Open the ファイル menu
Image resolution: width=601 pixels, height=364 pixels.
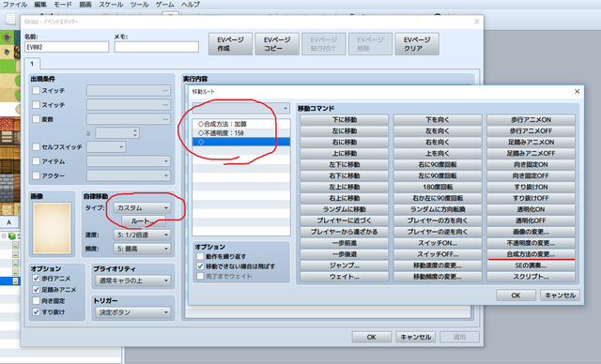point(15,5)
